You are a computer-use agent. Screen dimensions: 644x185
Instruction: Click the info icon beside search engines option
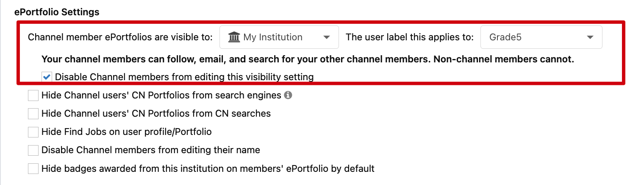288,95
